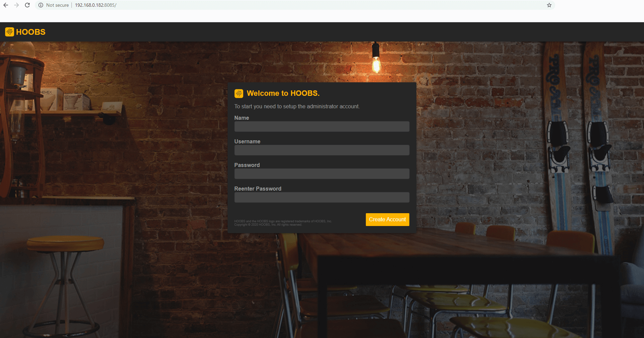This screenshot has height=338, width=644.
Task: Focus the Password input field
Action: (x=322, y=174)
